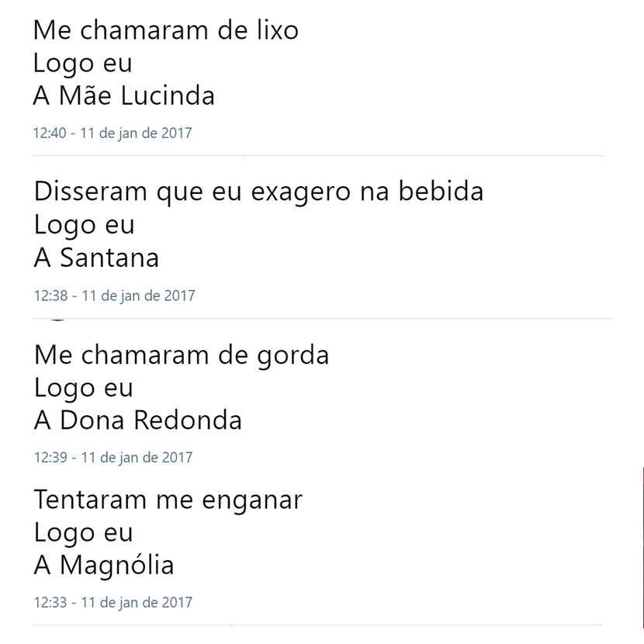
Task: Click "Logo eu" above "A Magnólia"
Action: click(x=83, y=533)
